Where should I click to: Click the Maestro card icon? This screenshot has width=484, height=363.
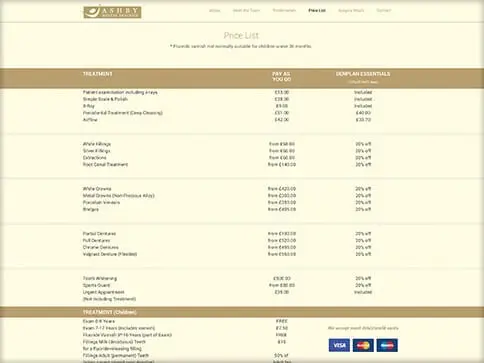[387, 345]
